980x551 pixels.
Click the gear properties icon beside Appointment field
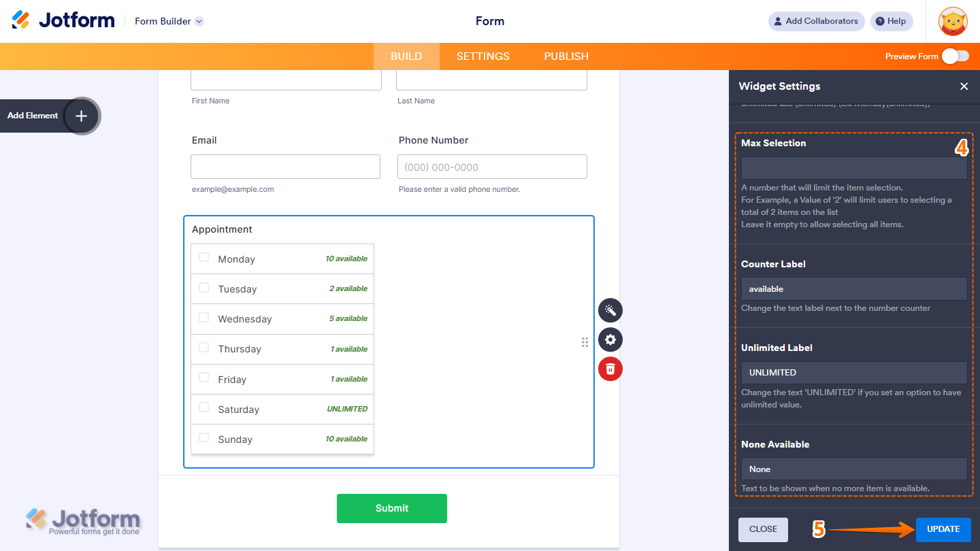click(610, 339)
